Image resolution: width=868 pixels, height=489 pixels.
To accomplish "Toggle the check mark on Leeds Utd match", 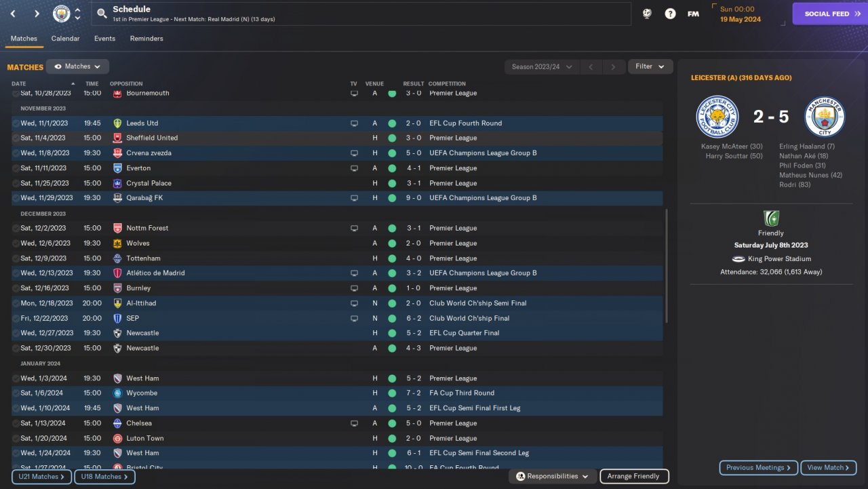I will click(x=16, y=123).
